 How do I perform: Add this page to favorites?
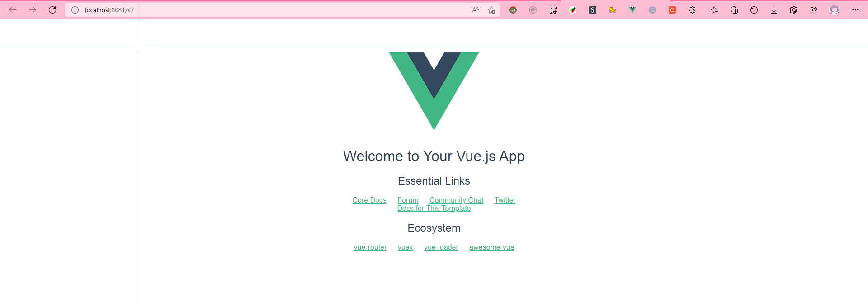pos(492,10)
